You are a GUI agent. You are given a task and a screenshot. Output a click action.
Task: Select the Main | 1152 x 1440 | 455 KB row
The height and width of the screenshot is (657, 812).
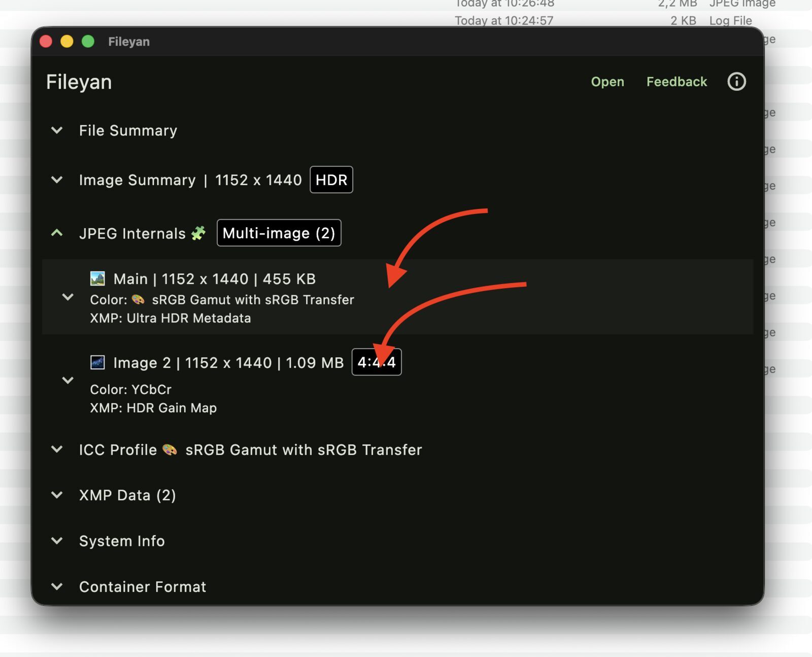(398, 297)
